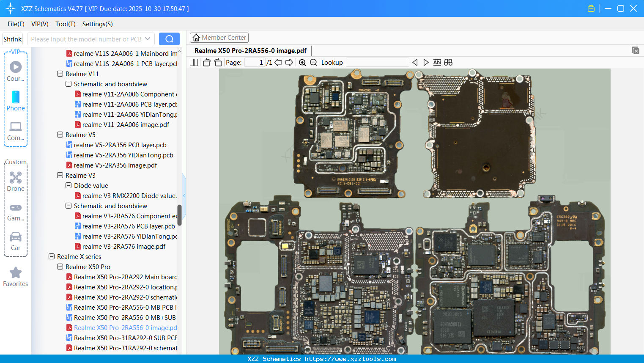Click the zoom in magnifier icon
644x363 pixels.
302,63
